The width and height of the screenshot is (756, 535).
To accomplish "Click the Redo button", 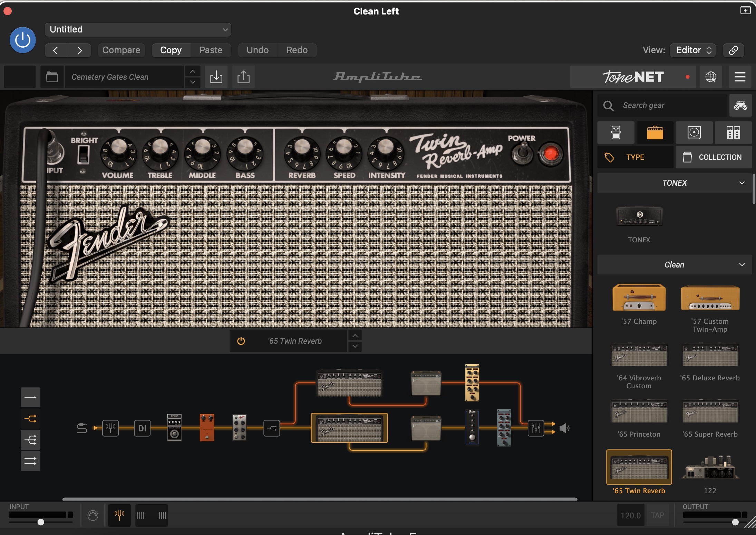I will click(x=297, y=50).
